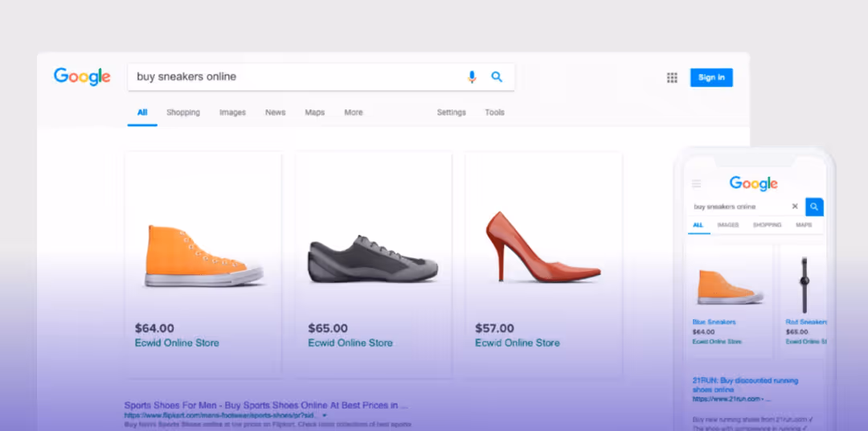Screen dimensions: 868x431
Task: Select the $57.00 price text
Action: 494,329
